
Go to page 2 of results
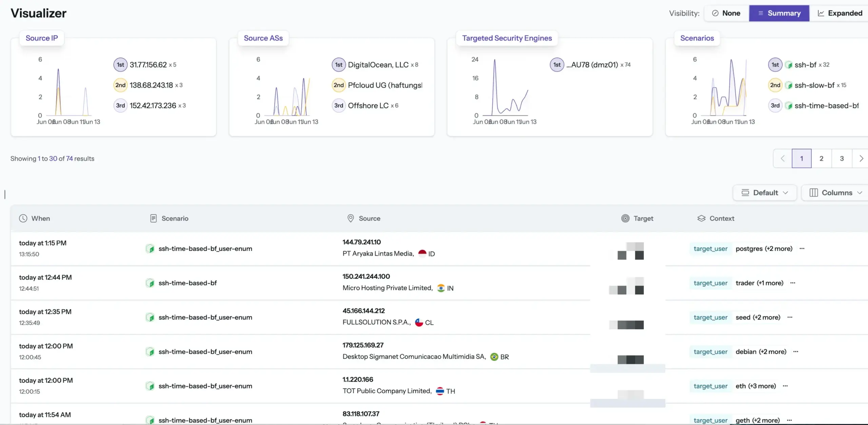click(821, 158)
